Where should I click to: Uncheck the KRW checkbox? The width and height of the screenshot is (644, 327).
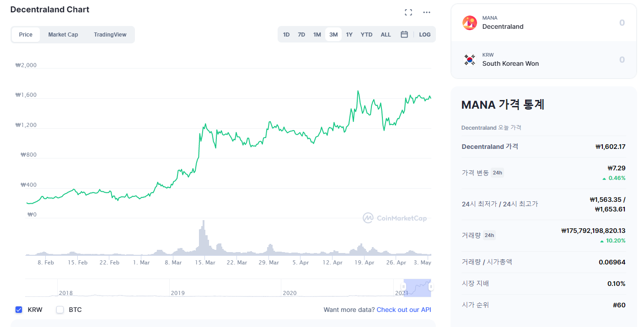(19, 310)
